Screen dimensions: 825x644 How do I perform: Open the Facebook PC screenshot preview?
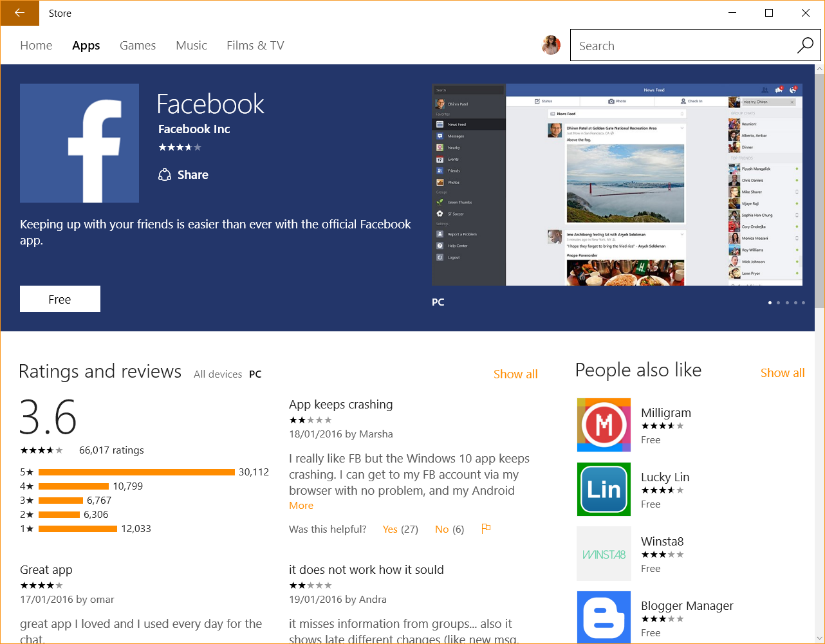617,185
